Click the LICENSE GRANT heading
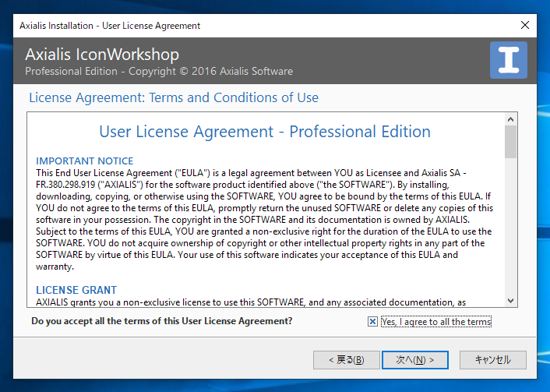This screenshot has height=392, width=550. (x=76, y=290)
